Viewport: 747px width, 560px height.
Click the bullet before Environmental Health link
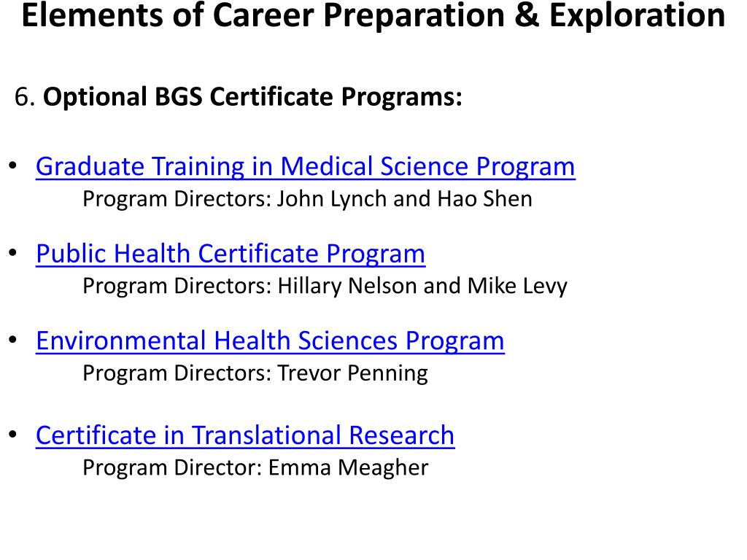(x=13, y=340)
